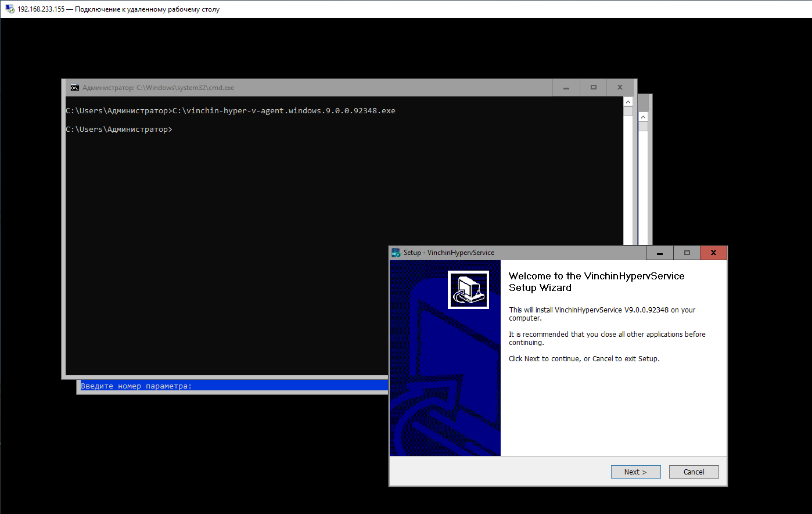Close the VinchinHypervService Setup wizard

coord(713,253)
